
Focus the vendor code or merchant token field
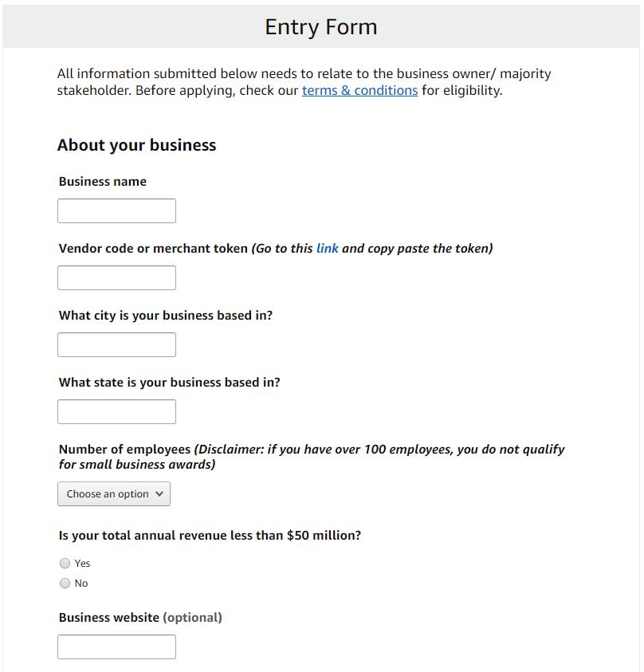coord(116,278)
